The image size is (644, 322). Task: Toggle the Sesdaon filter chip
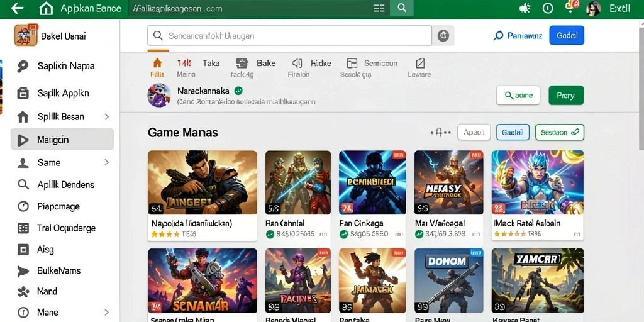click(x=559, y=132)
